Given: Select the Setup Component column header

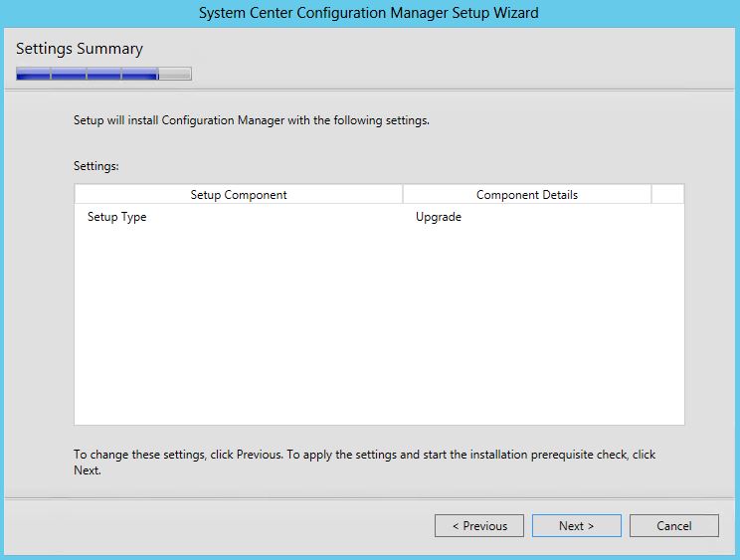Looking at the screenshot, I should [239, 194].
